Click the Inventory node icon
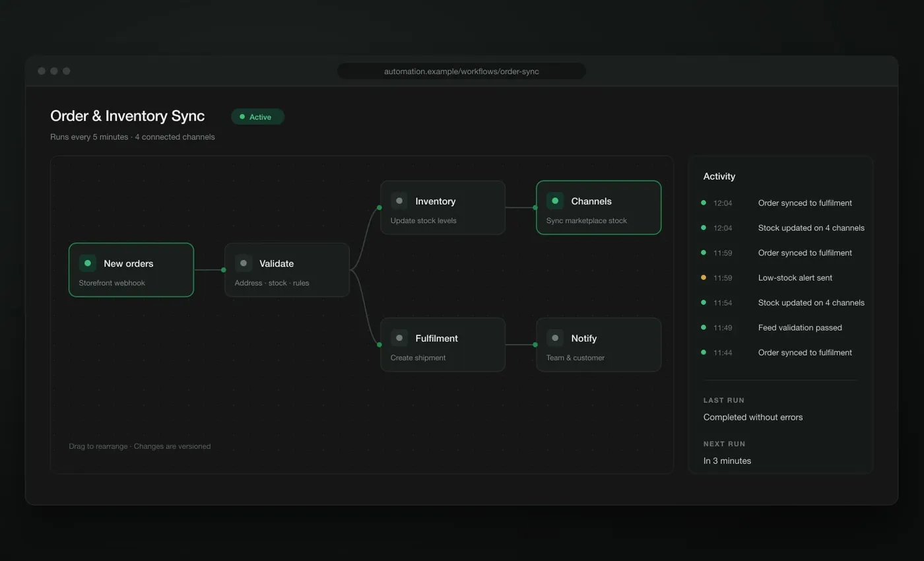The image size is (924, 561). pos(399,201)
